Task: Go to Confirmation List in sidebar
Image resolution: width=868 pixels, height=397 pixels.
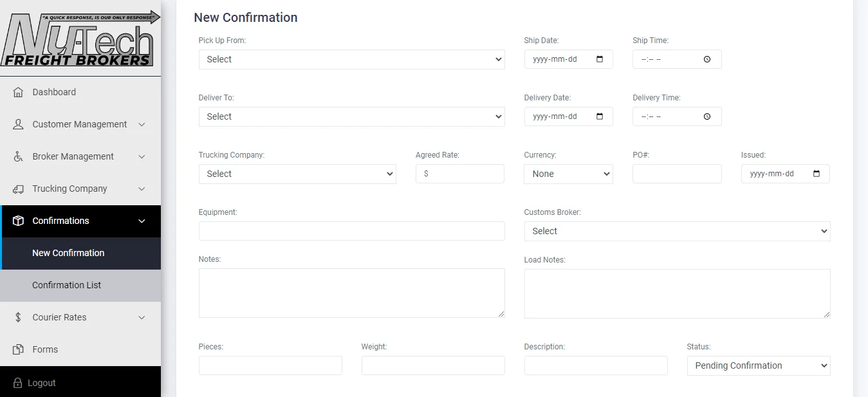Action: [67, 285]
